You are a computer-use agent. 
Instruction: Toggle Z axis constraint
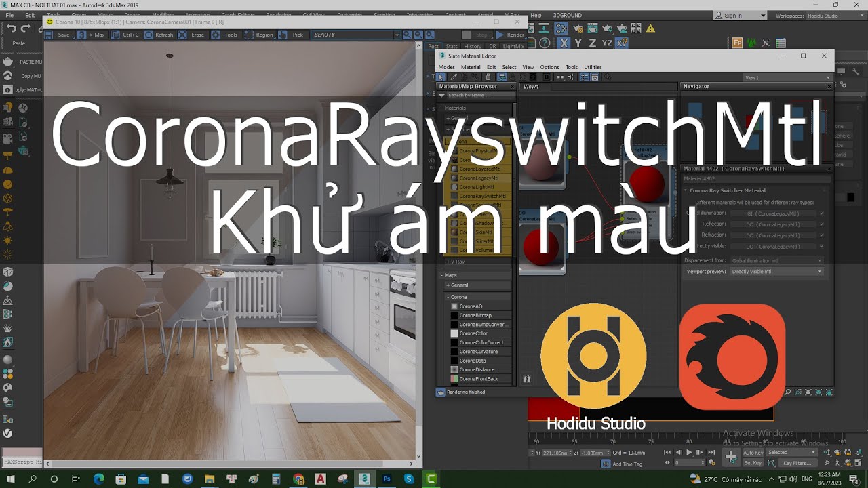tap(593, 43)
